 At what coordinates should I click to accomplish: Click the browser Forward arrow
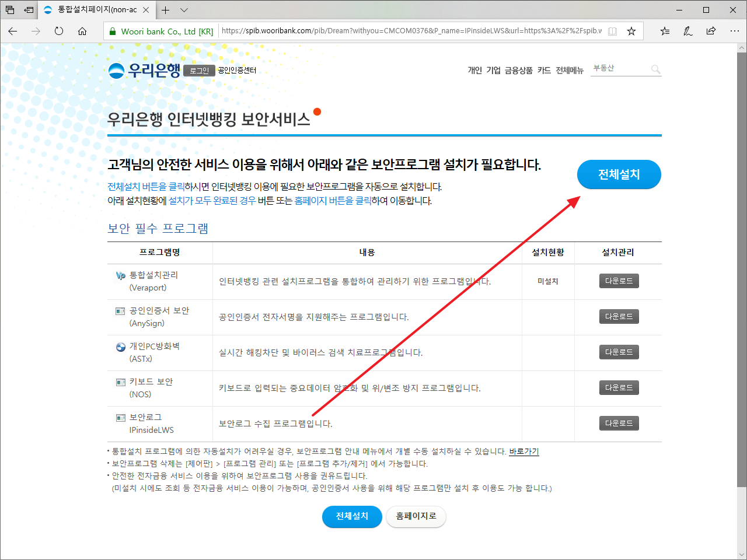coord(36,32)
